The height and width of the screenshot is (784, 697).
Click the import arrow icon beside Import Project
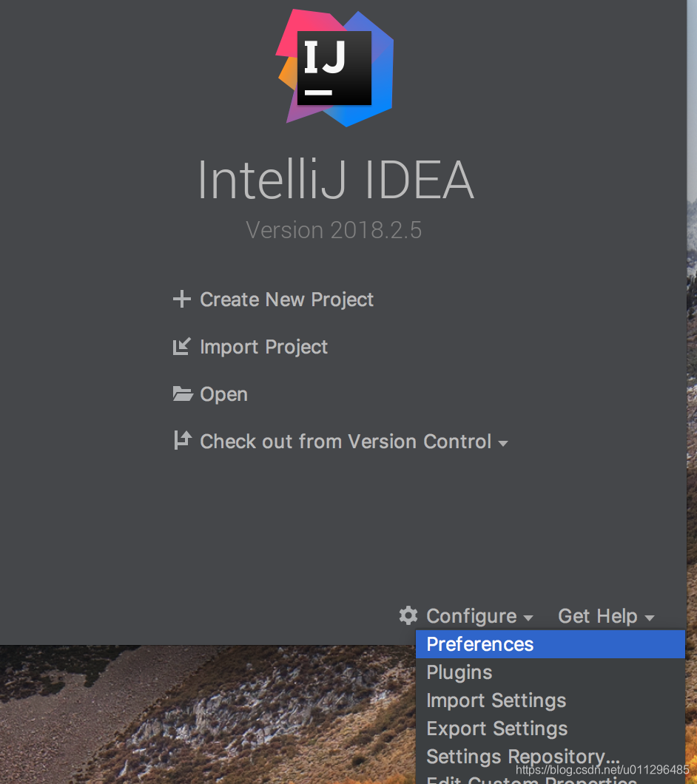181,346
